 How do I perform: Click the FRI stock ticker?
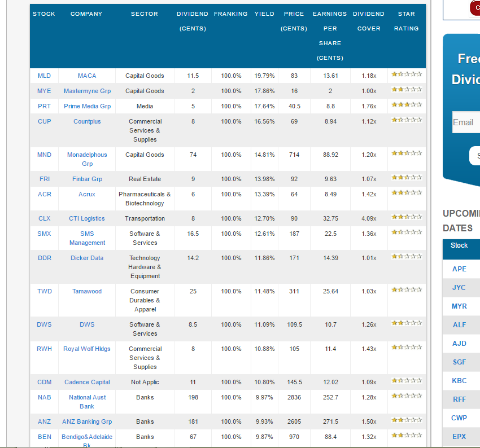(45, 179)
